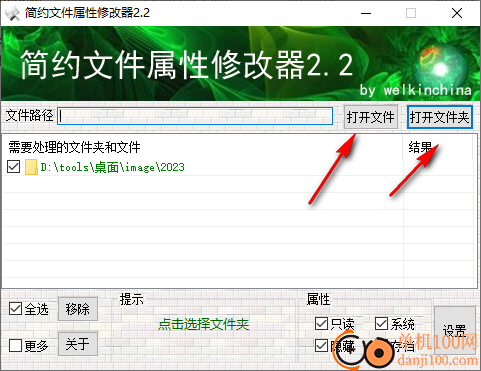Image resolution: width=481 pixels, height=371 pixels.
Task: Click the 打开文件 button
Action: tap(371, 117)
